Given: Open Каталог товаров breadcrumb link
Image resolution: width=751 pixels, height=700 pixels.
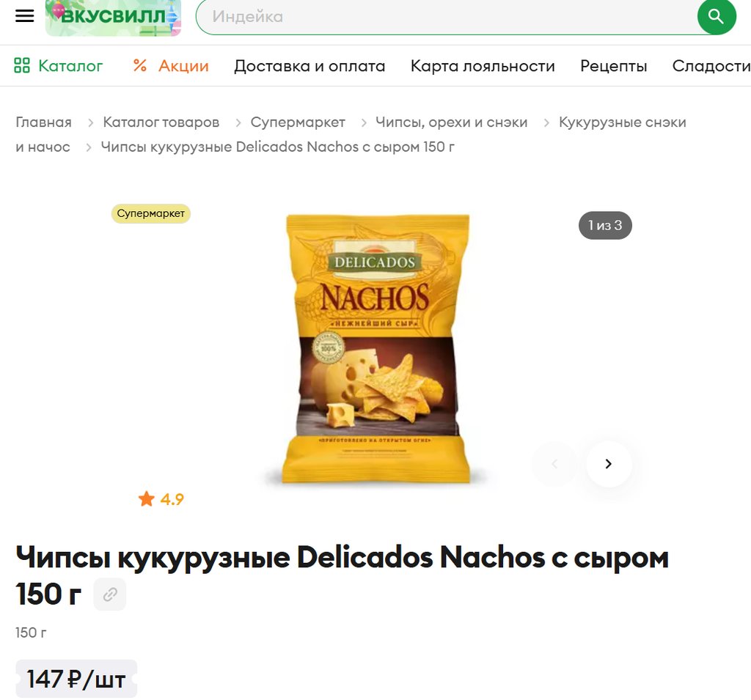Looking at the screenshot, I should [161, 122].
